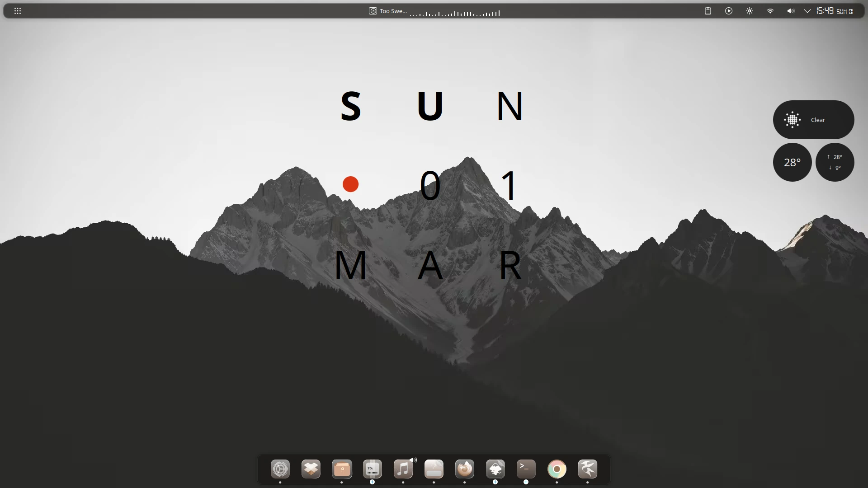Viewport: 868px width, 488px height.
Task: Launch Firefox from the dock
Action: 465,470
